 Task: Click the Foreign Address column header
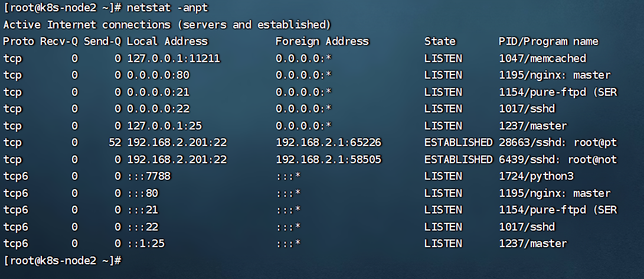pos(322,41)
